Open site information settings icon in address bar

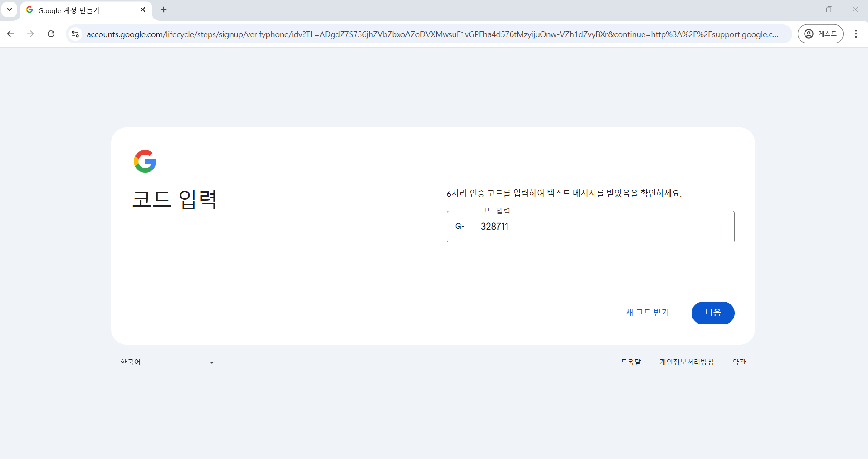tap(75, 34)
